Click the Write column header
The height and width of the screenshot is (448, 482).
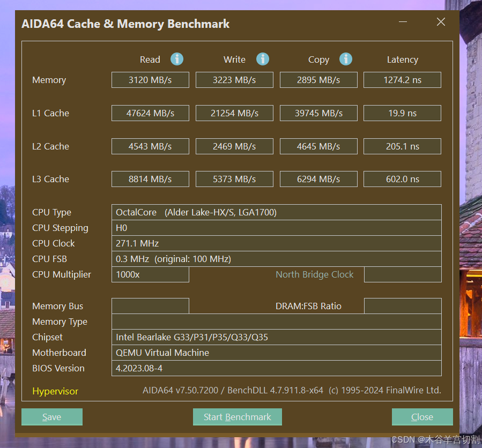(234, 59)
